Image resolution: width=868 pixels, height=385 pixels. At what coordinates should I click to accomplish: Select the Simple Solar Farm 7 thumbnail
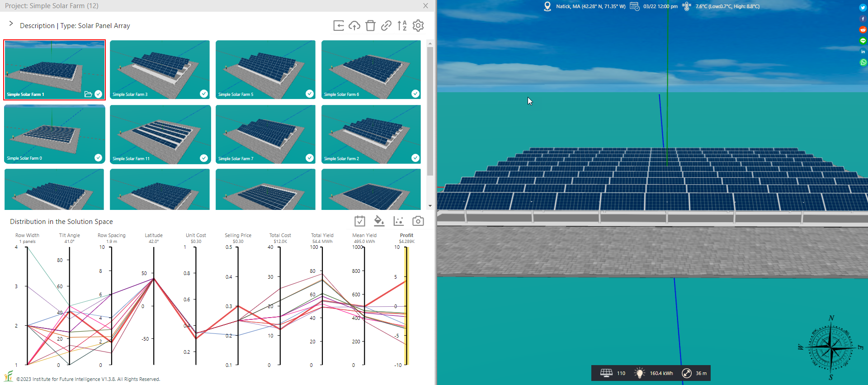265,134
